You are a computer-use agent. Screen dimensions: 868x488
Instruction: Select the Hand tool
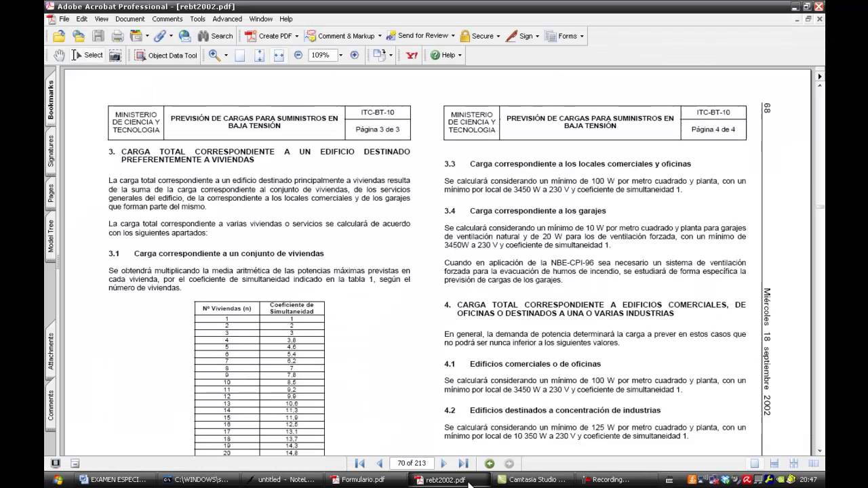59,55
